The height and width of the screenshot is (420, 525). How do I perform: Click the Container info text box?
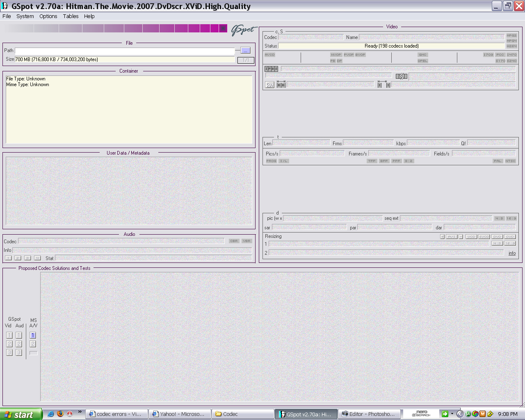(x=129, y=109)
